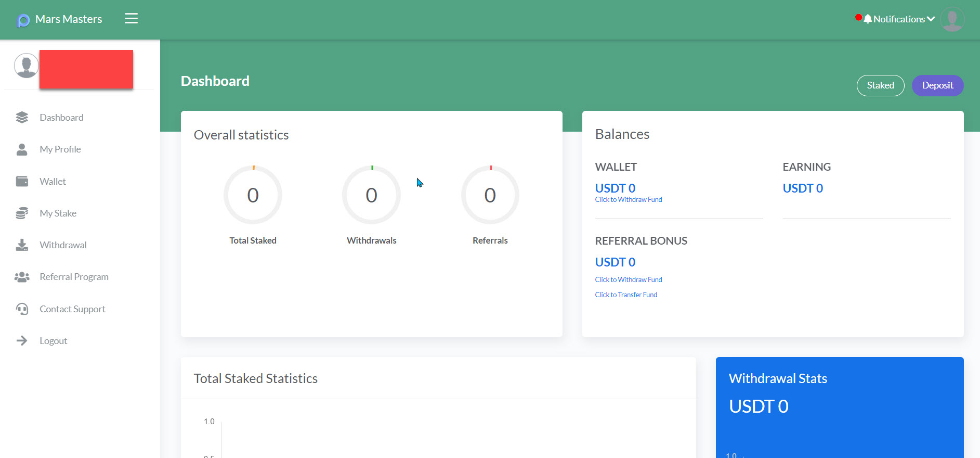This screenshot has height=458, width=980.
Task: Click the WALLET balance label
Action: click(616, 167)
